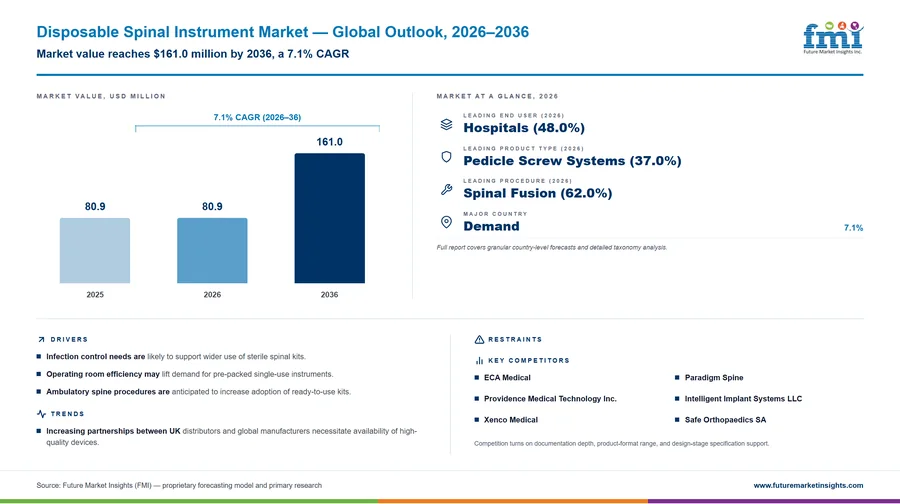
Task: Click the shield icon beside Pedicle Screw Systems
Action: (446, 157)
